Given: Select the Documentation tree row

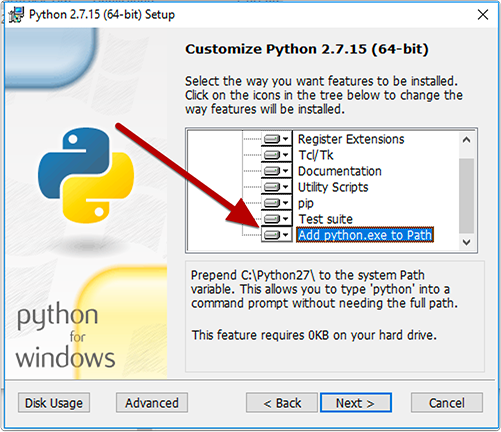Looking at the screenshot, I should tap(340, 171).
